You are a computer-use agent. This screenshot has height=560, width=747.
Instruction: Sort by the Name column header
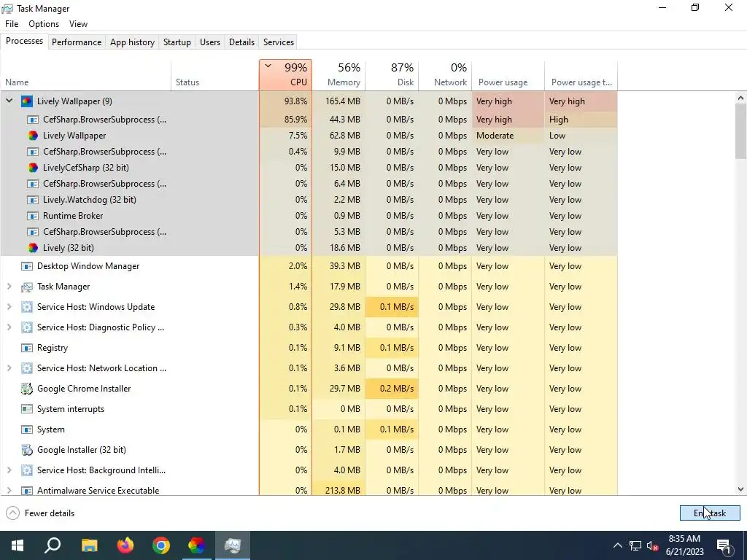pyautogui.click(x=86, y=75)
